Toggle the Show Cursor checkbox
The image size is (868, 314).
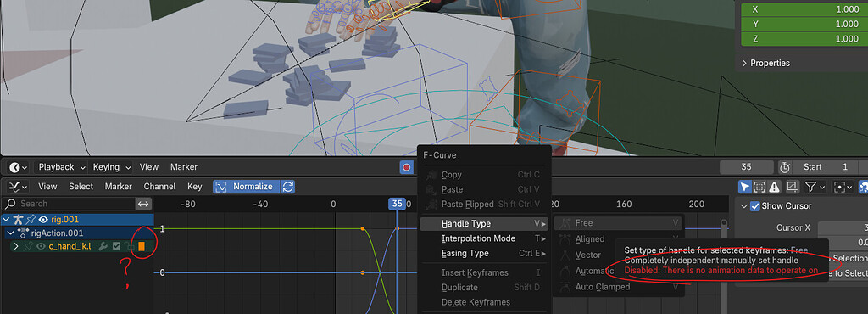pyautogui.click(x=754, y=206)
